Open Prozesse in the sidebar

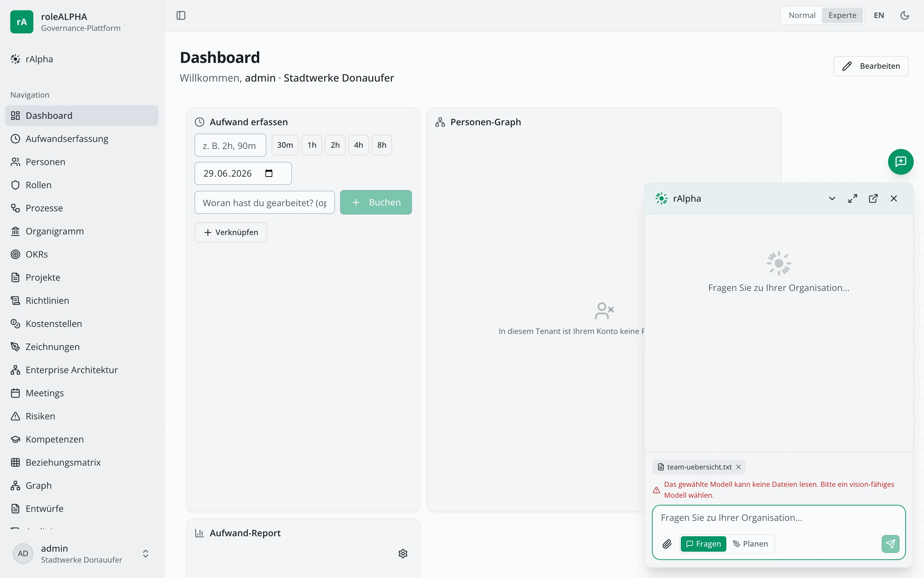(82, 208)
